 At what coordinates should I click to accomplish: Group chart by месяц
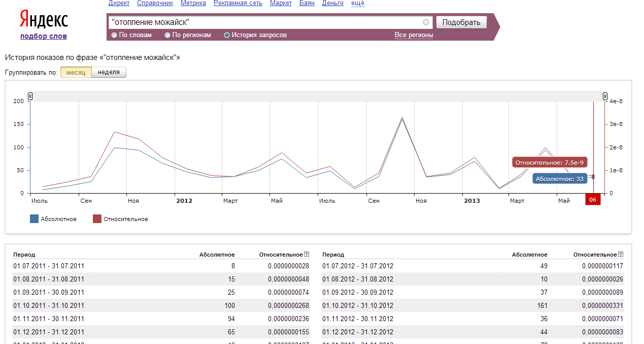click(76, 72)
